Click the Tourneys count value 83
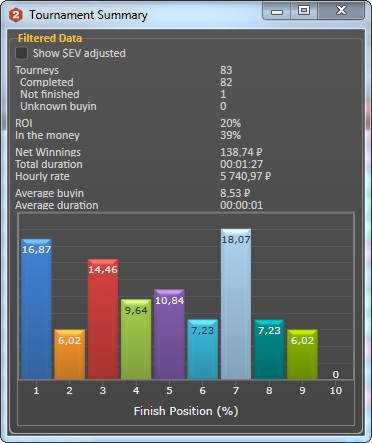 click(x=226, y=70)
